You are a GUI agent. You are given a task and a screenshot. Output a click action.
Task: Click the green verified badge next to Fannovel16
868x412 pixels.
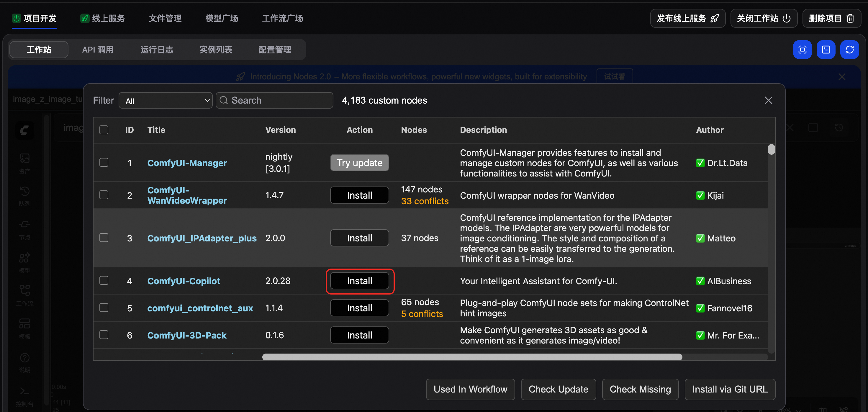click(700, 308)
